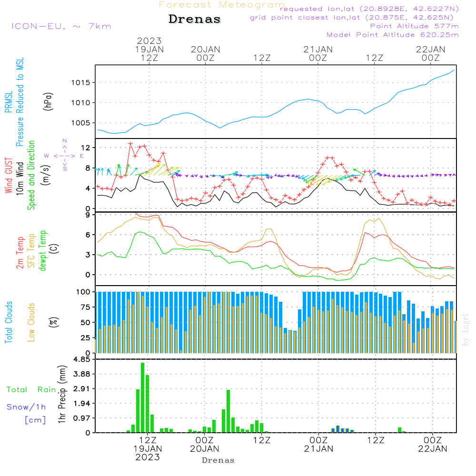Click the 100 tick on cloud axis
Viewport: 476px width, 476px height.
pos(83,292)
